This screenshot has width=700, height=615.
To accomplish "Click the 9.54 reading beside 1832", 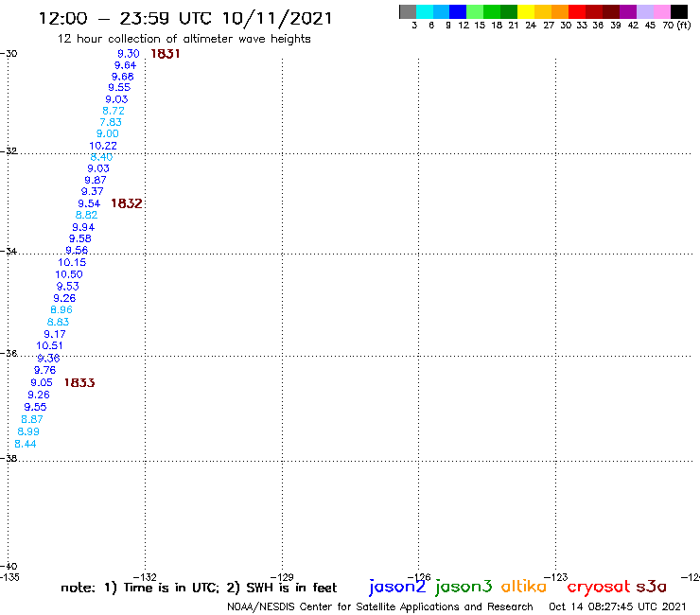I will pos(89,204).
